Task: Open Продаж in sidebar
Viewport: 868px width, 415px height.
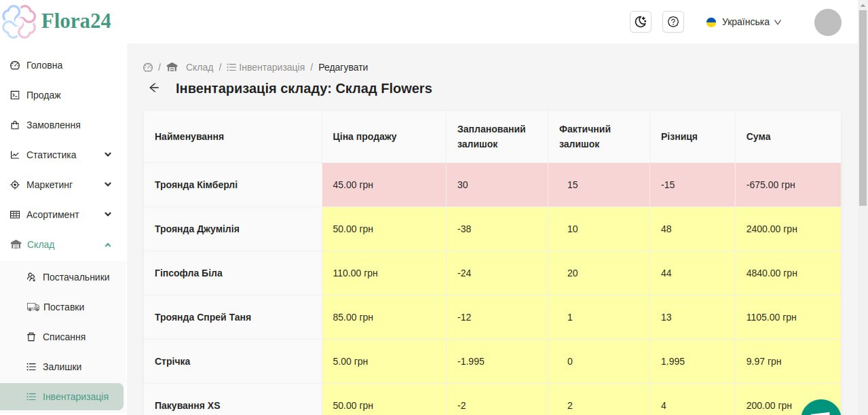Action: (x=43, y=95)
